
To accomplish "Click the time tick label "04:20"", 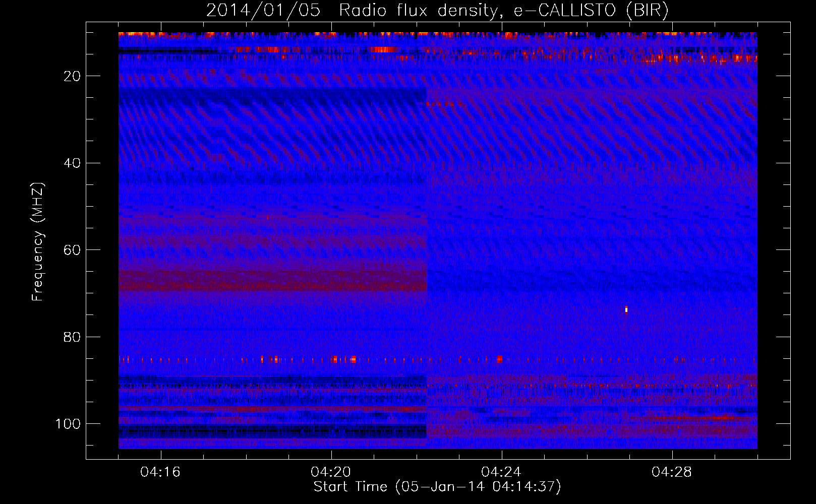I will 331,472.
